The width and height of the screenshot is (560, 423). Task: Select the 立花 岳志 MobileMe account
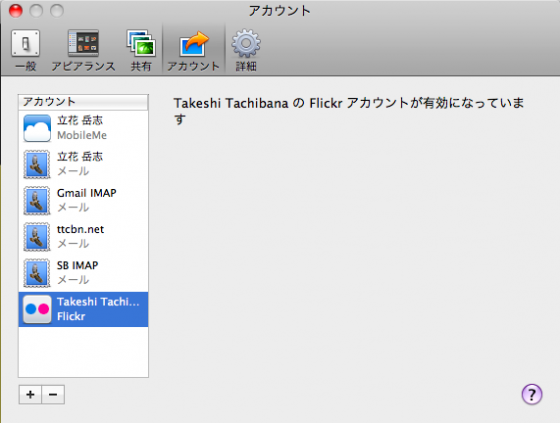[83, 128]
